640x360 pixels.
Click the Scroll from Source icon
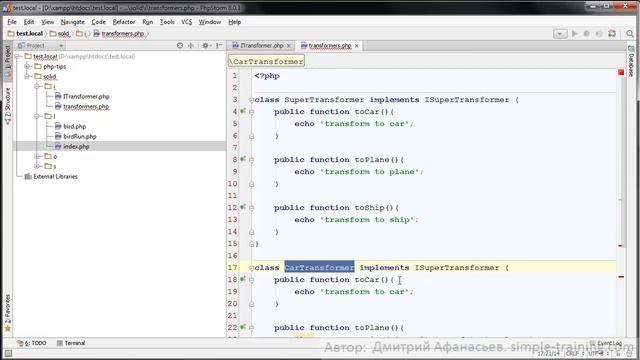point(180,46)
